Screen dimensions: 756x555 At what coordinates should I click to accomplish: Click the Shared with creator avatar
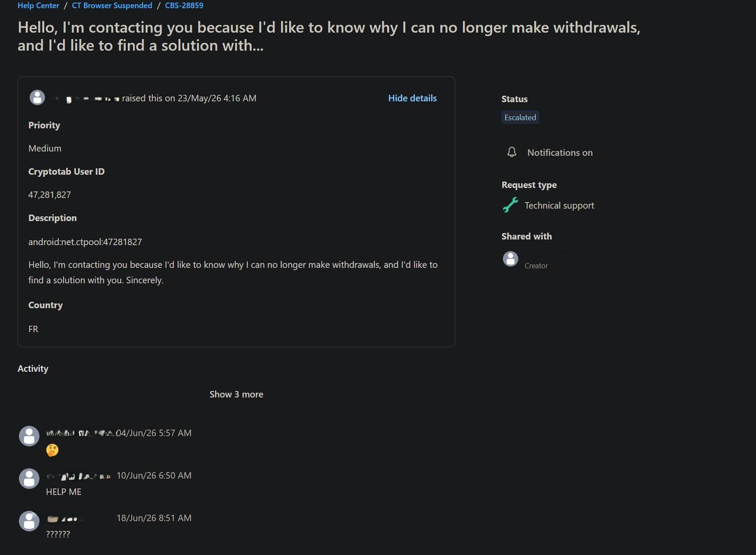click(x=510, y=258)
